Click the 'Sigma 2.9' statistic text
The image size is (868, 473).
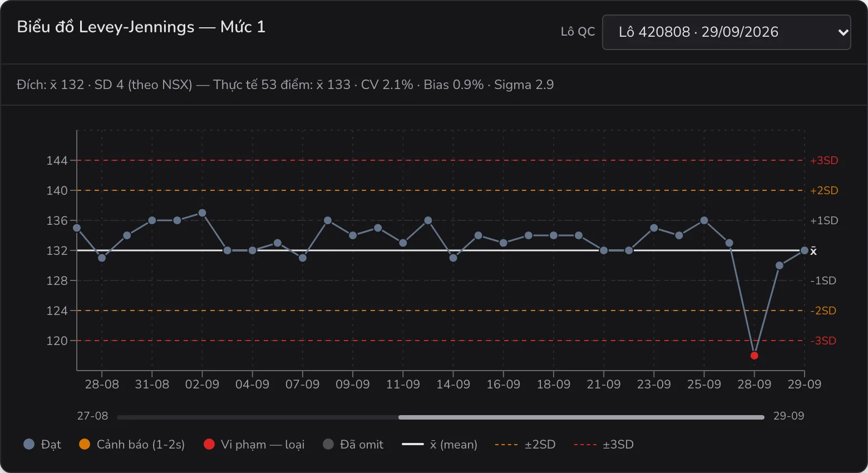tap(524, 85)
